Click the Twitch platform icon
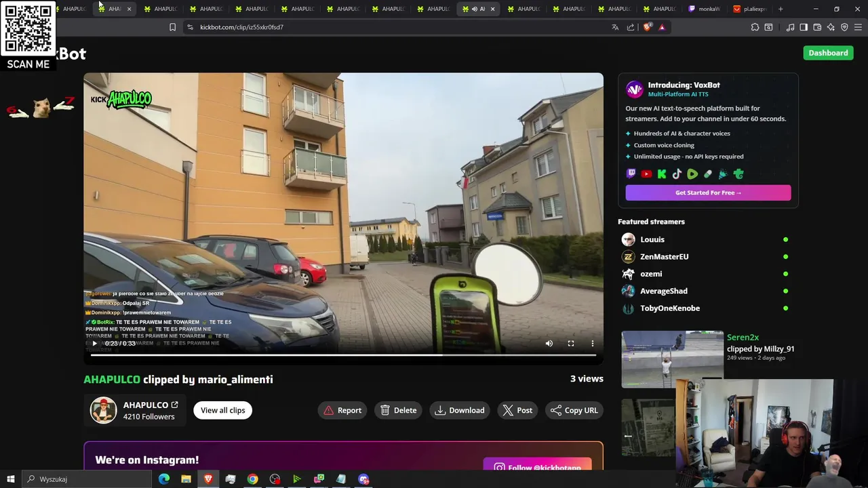Image resolution: width=868 pixels, height=488 pixels. pyautogui.click(x=631, y=174)
